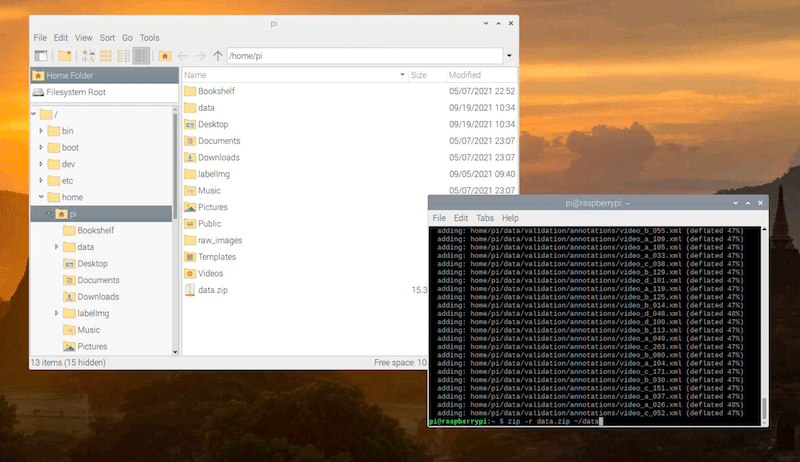This screenshot has width=800, height=462.
Task: Open the terminal Edit menu
Action: (x=461, y=218)
